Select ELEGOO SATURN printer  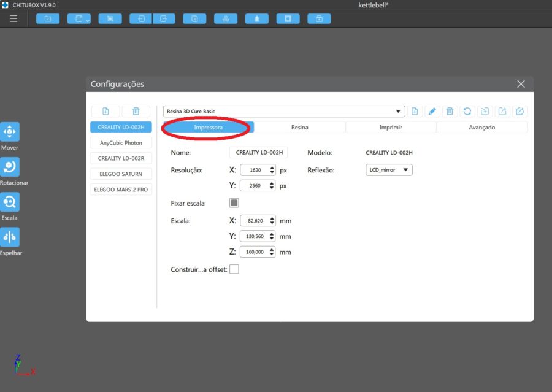click(x=121, y=174)
